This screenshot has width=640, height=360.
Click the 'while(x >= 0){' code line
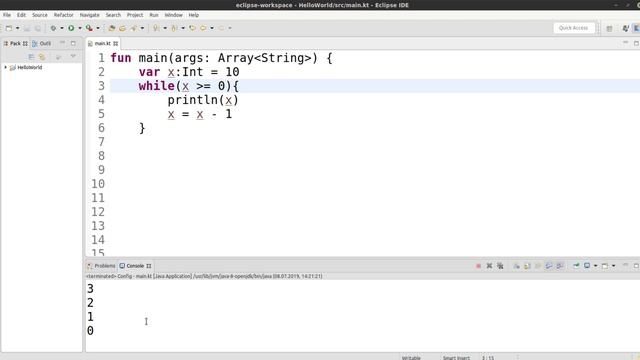pos(188,86)
